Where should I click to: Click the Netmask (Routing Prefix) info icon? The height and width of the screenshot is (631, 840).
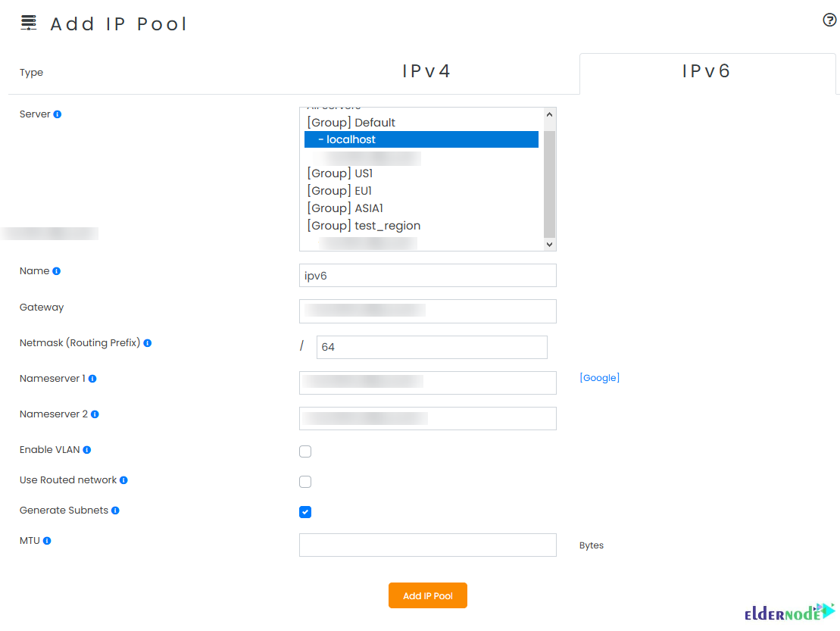pyautogui.click(x=148, y=342)
